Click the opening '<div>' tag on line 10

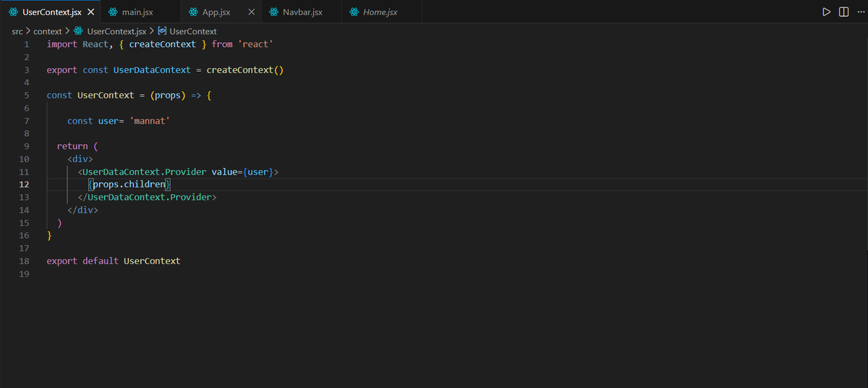click(x=80, y=159)
